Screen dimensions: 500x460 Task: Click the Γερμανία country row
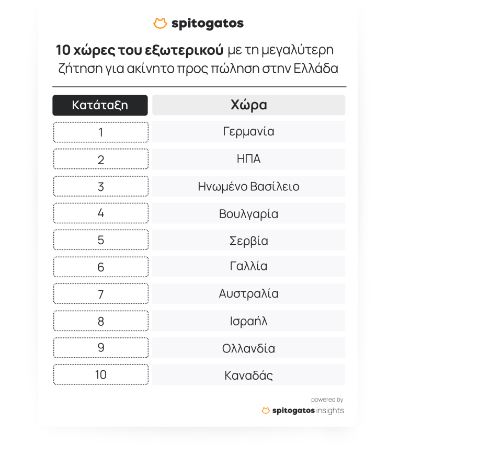249,132
